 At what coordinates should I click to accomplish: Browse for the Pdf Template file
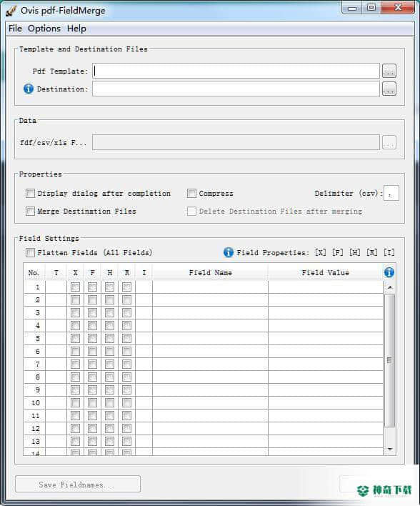389,71
